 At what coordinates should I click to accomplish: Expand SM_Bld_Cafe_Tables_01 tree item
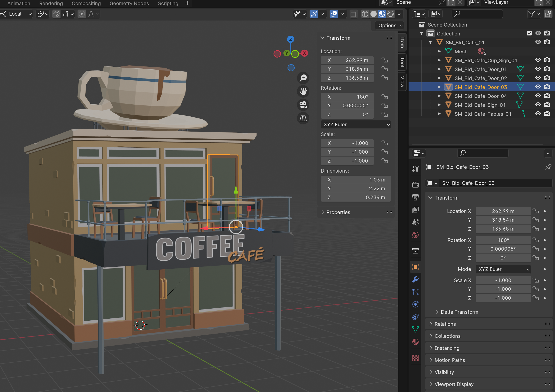coord(439,114)
